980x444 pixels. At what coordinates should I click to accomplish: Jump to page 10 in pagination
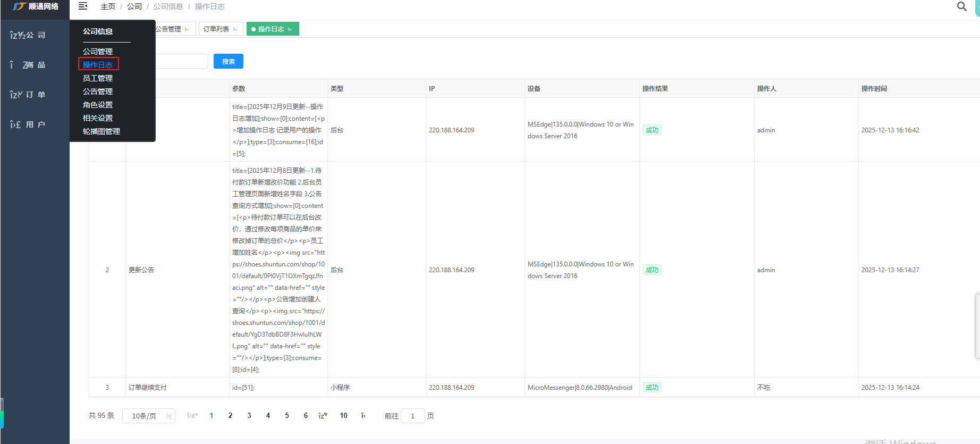click(343, 416)
